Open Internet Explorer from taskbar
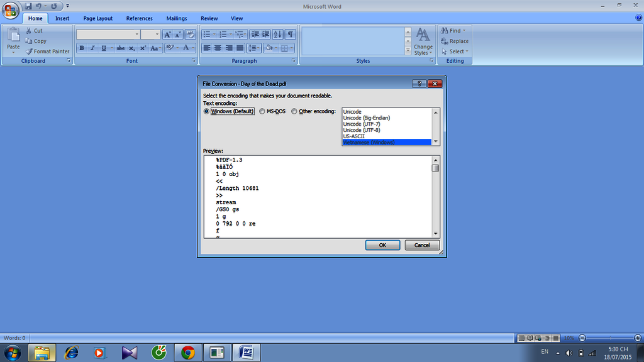This screenshot has height=362, width=644. (72, 353)
